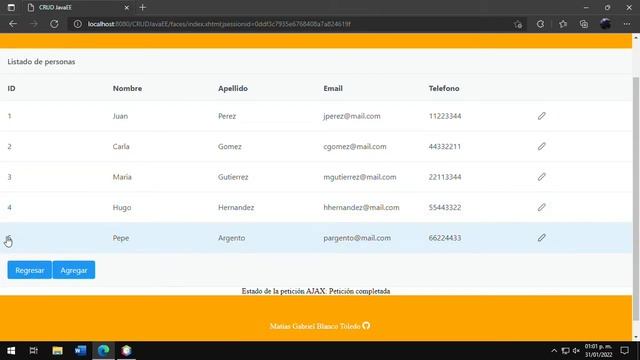Edit the row for Hugo Hernandez

point(541,207)
